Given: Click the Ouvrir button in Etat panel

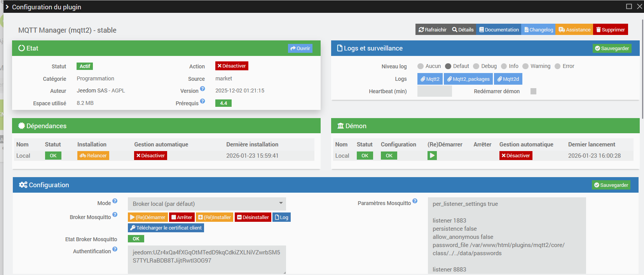Looking at the screenshot, I should coord(300,48).
